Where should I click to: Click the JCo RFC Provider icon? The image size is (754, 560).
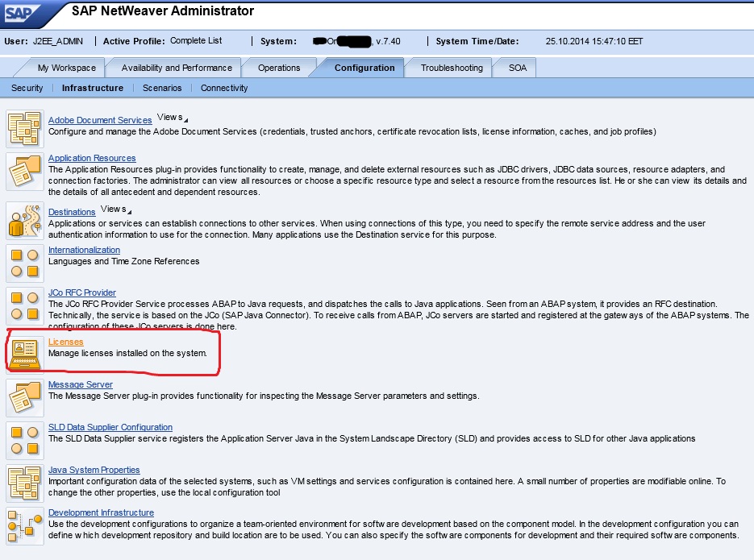click(x=24, y=306)
